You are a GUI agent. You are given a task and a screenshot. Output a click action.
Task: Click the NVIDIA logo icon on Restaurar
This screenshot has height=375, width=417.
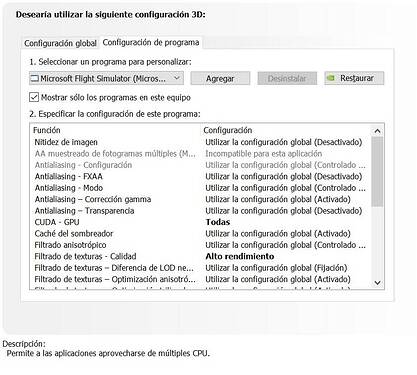coord(330,78)
